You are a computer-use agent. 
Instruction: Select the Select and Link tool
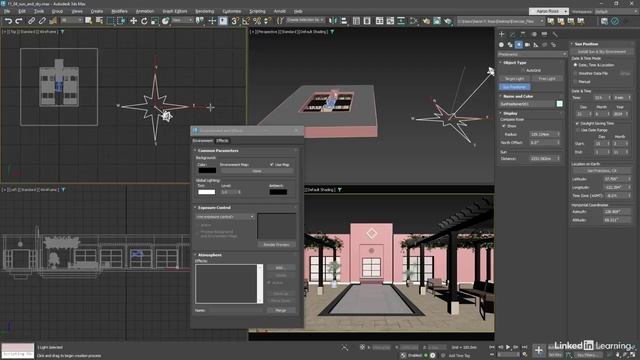(31, 21)
